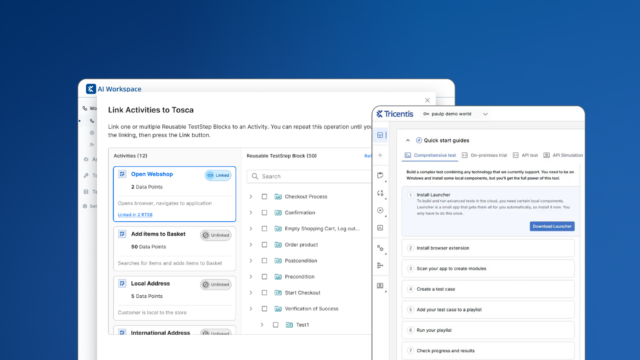Click the Tricentis sidebar play circle icon

coord(380,210)
